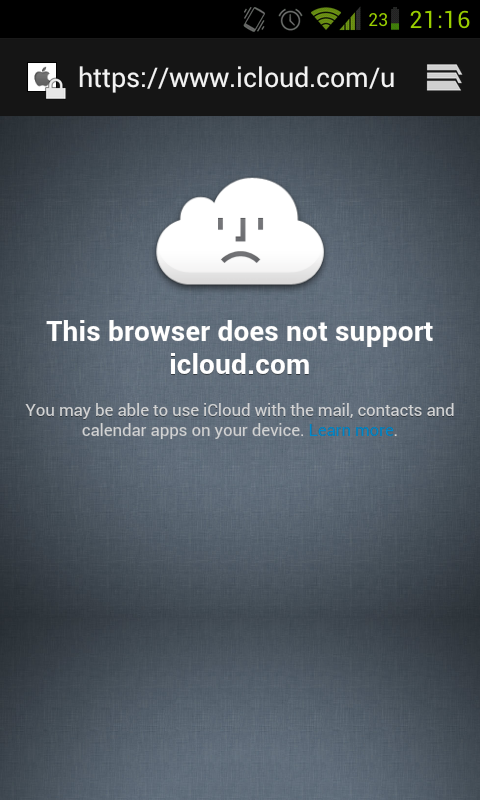Tap the 'calendar apps on your device' text
This screenshot has height=800, width=480.
point(193,431)
